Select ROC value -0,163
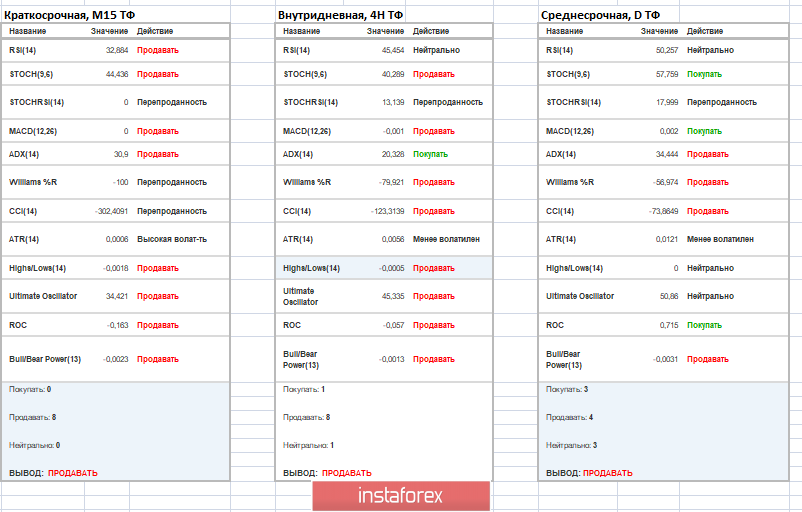 click(118, 325)
